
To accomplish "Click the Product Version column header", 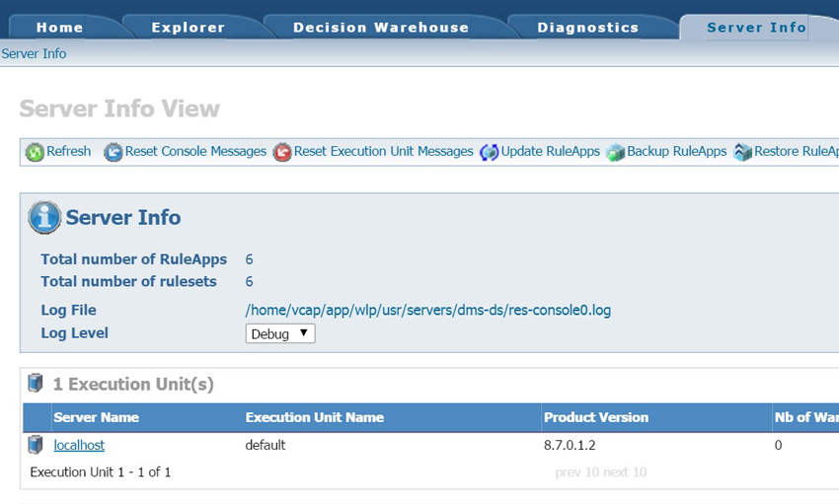I will point(596,417).
